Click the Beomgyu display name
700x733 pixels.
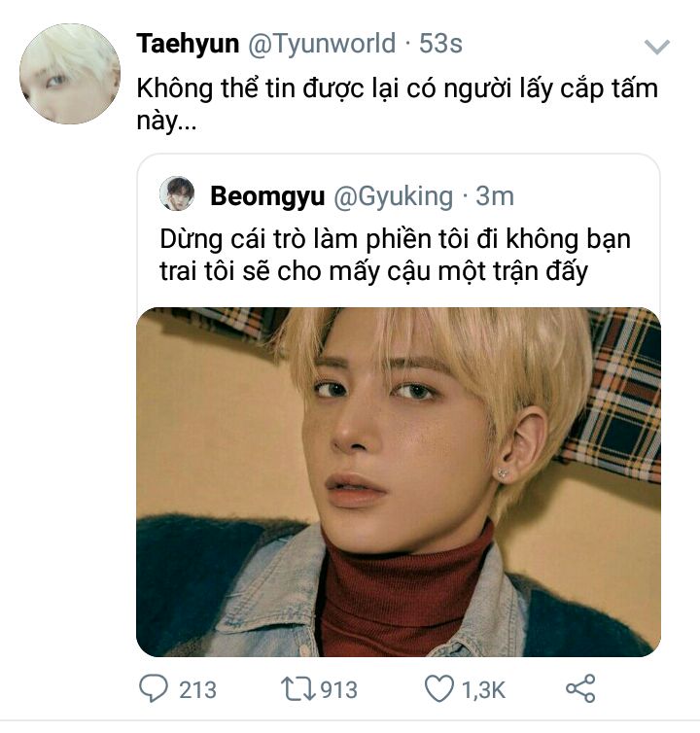[x=267, y=195]
